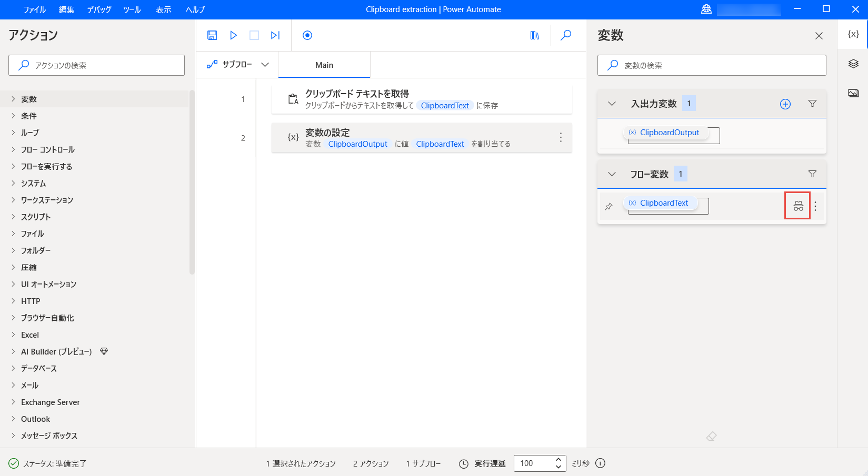
Task: Open the デバッグ menu
Action: point(99,9)
